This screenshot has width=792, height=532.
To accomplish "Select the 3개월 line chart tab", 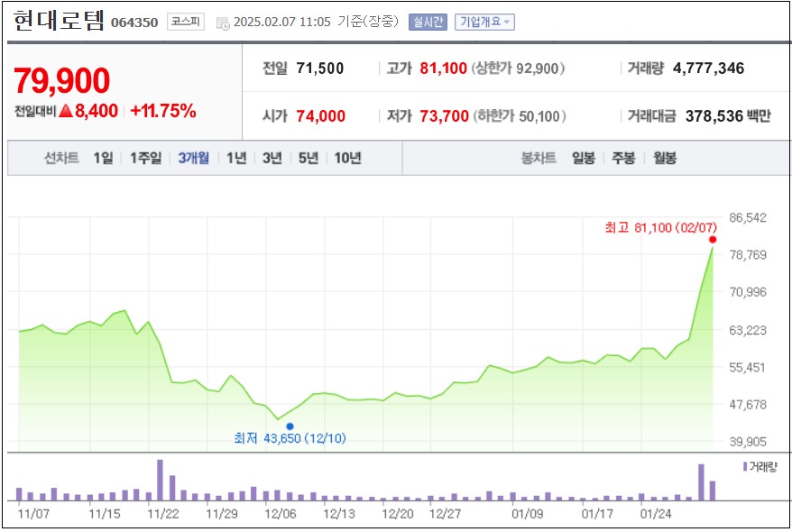I will tap(193, 158).
